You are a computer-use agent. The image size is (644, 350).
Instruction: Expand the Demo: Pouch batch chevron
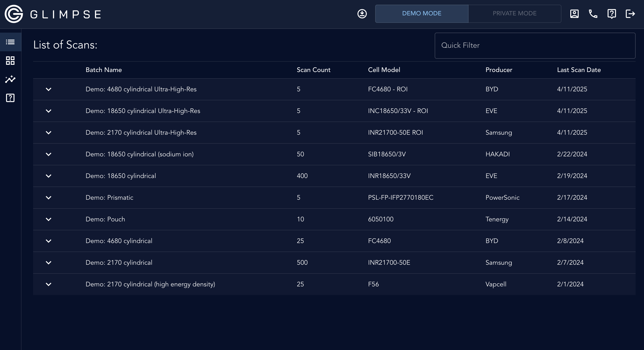click(49, 219)
